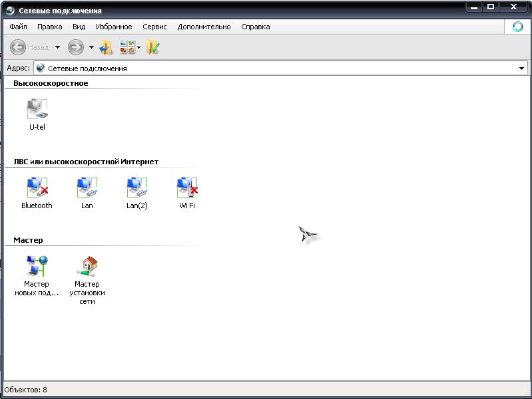This screenshot has width=532, height=399.
Task: Open the Справка menu
Action: click(x=256, y=27)
